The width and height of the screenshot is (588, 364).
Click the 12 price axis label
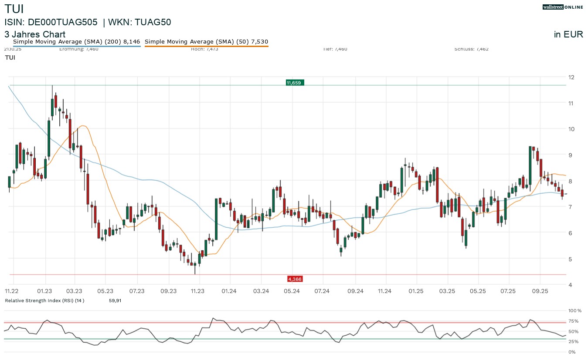(571, 77)
